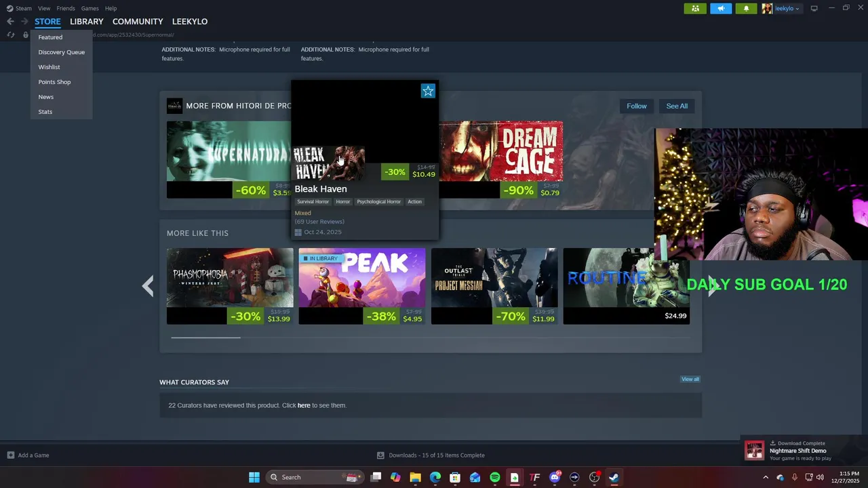Screen dimensions: 868x488
Task: Choose Featured from the Store dropdown
Action: tap(50, 37)
